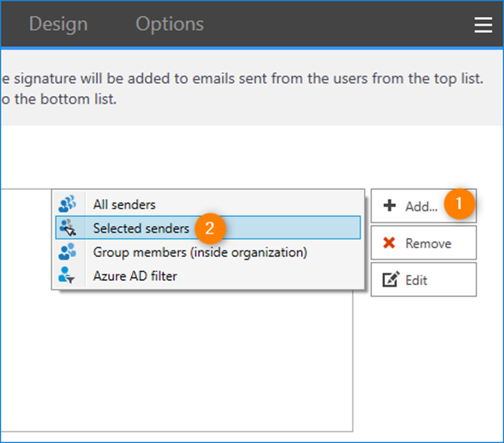Screen dimensions: 504x443
Task: Click the plus icon on Add button
Action: 390,205
